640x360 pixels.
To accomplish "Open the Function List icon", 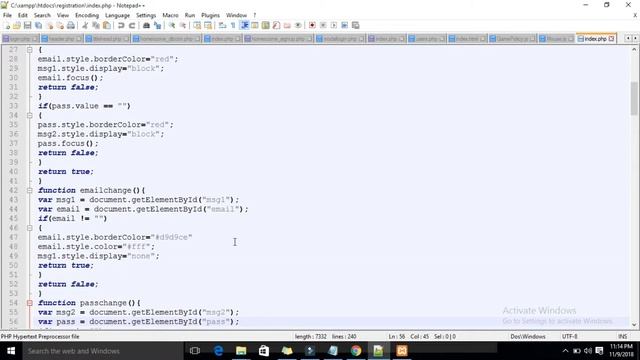I will point(276,25).
